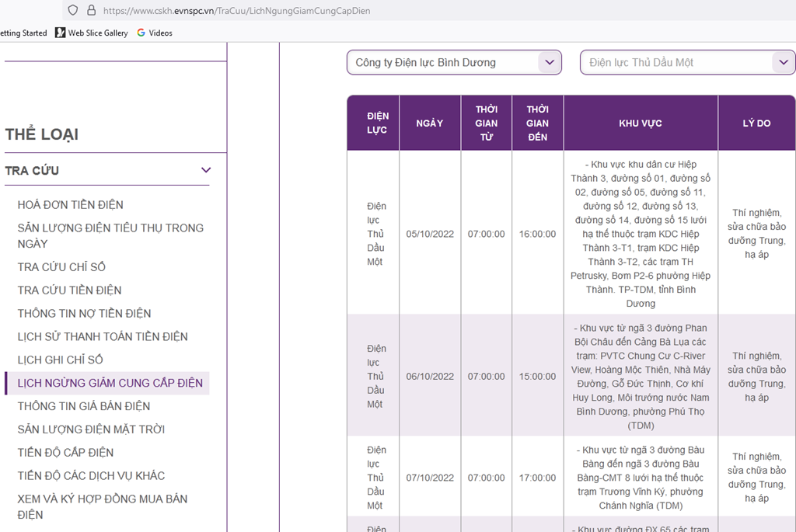Open SẢN LƯỢNG ĐIỆN MẶT TRỜI
Screen dimensions: 796x532
(x=92, y=429)
